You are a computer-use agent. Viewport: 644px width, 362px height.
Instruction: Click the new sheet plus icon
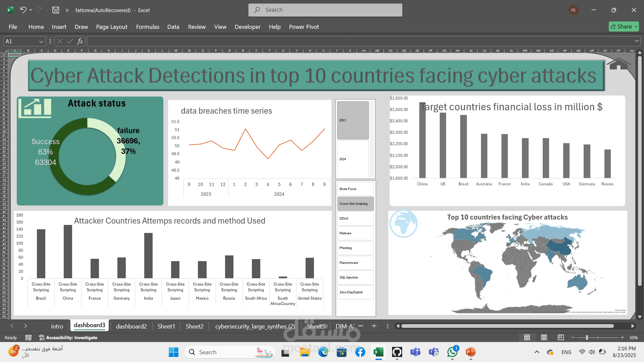[374, 326]
